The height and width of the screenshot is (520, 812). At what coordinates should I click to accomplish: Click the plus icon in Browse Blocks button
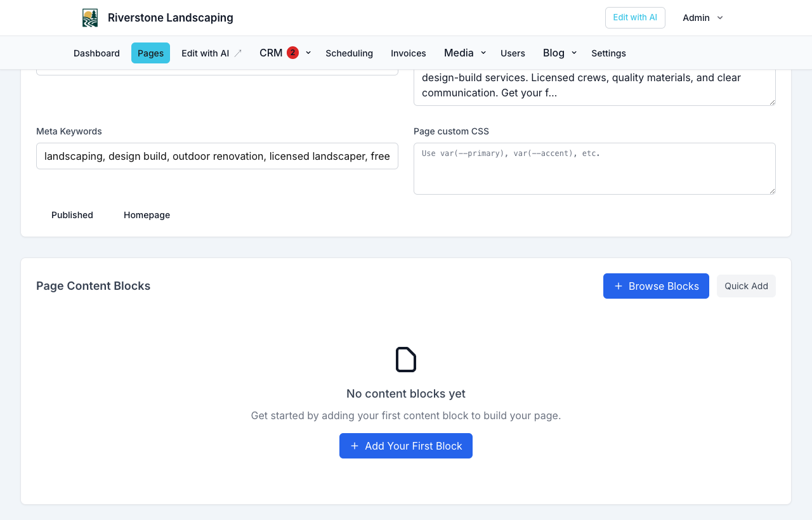(x=619, y=286)
